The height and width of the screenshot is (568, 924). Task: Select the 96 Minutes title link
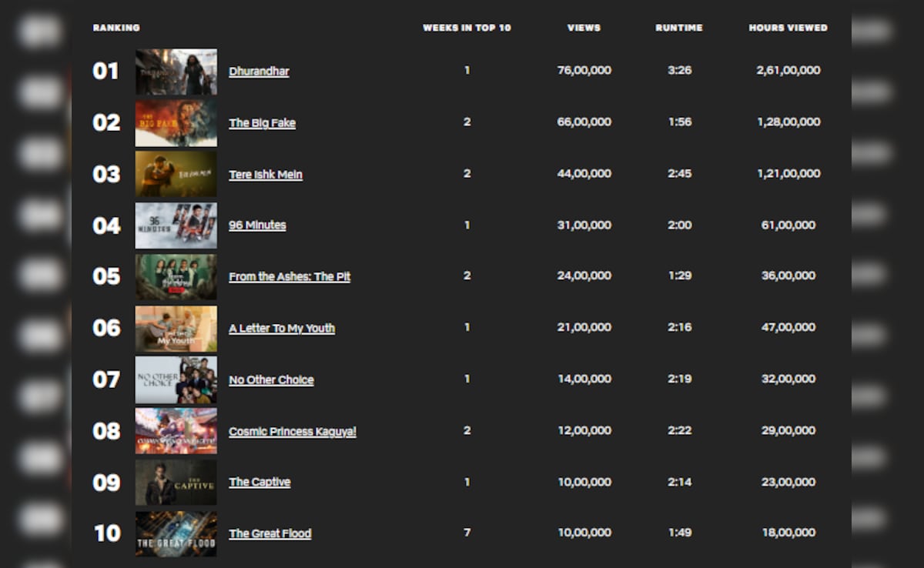(x=257, y=226)
